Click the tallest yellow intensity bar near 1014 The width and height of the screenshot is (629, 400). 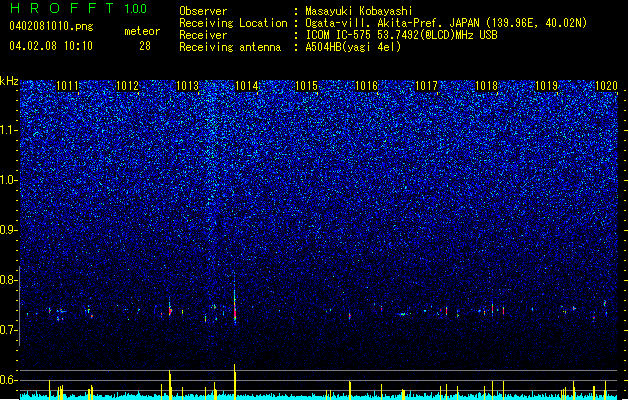(235, 382)
